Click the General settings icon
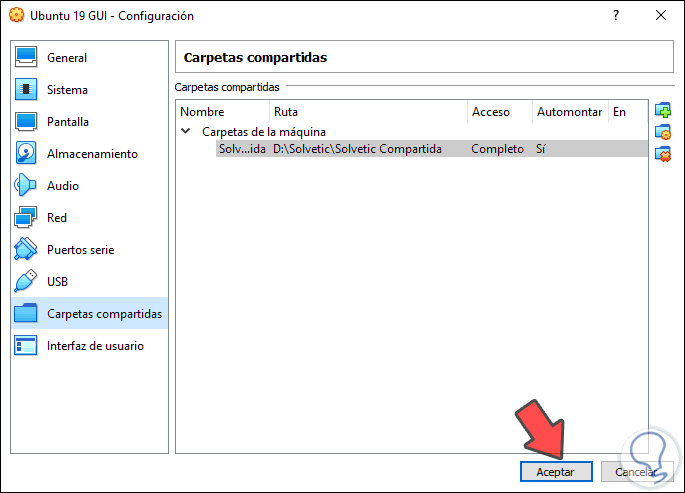The image size is (685, 493). [27, 58]
